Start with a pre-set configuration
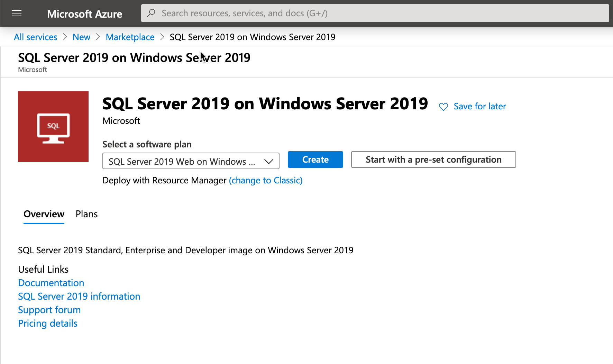This screenshot has width=613, height=364. 433,160
